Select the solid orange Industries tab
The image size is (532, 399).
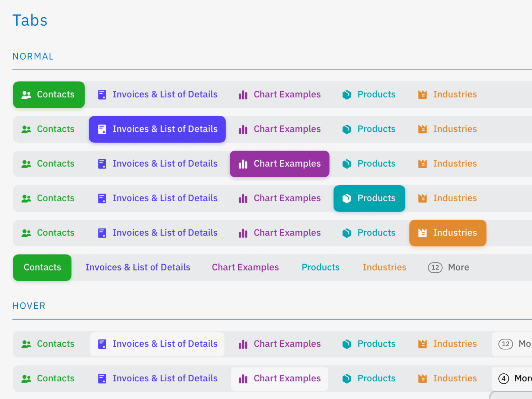[447, 233]
